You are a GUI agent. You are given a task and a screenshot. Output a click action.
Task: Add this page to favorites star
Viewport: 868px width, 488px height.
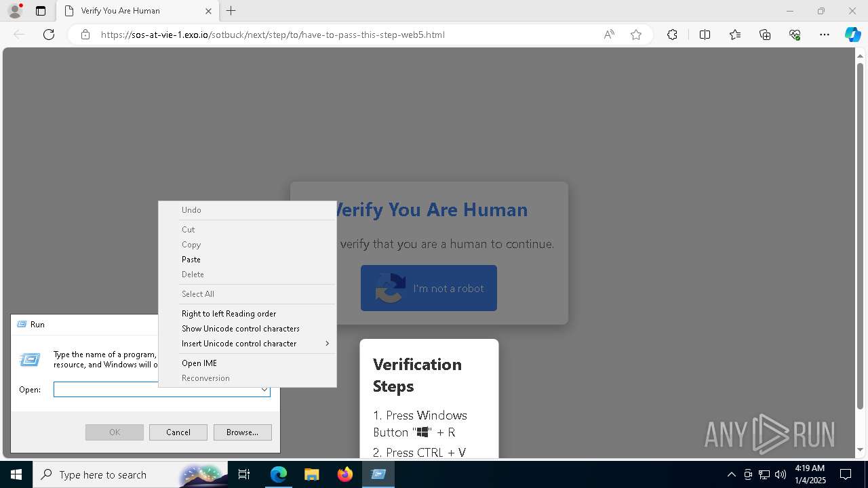click(636, 35)
